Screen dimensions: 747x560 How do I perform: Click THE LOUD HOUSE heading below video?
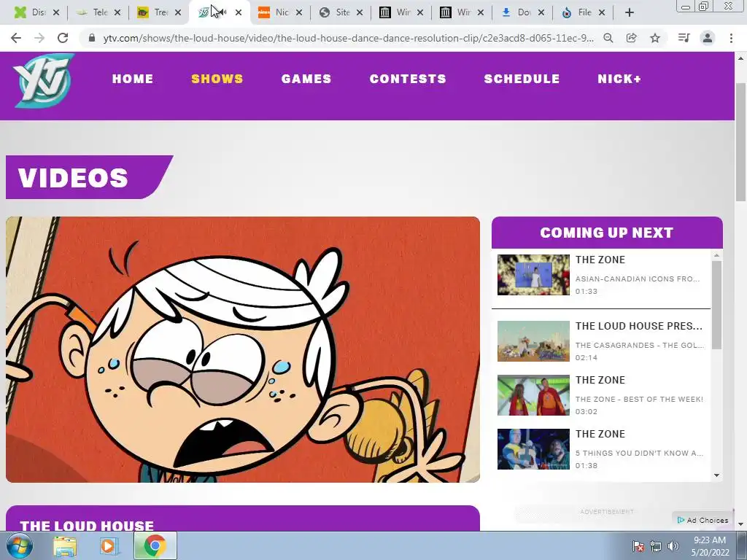[87, 526]
